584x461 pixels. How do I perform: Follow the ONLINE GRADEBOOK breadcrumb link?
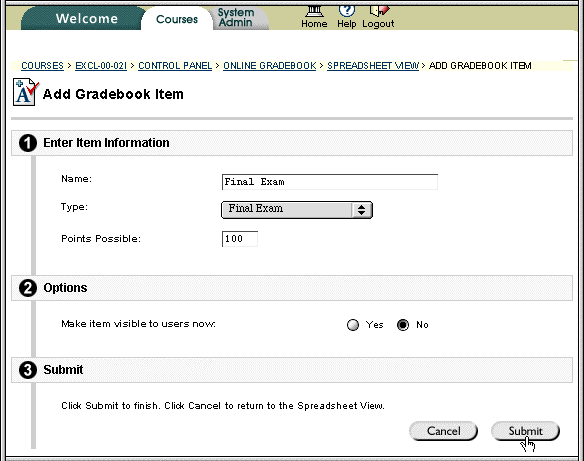tap(270, 66)
